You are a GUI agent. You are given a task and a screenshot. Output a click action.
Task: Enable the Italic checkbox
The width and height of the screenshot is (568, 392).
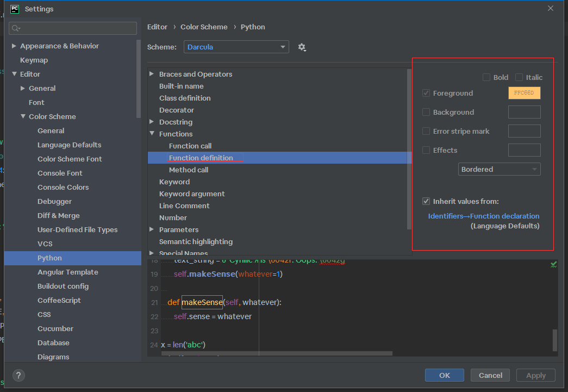(x=519, y=77)
